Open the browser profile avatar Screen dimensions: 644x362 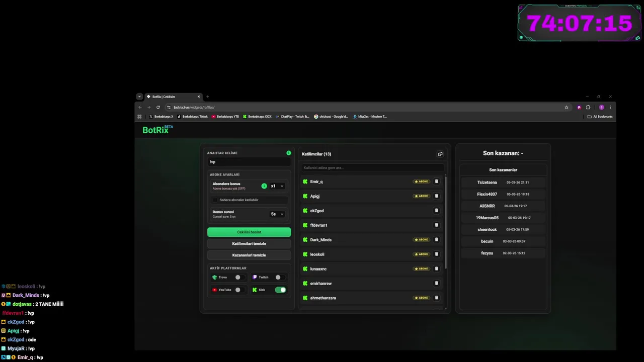601,107
